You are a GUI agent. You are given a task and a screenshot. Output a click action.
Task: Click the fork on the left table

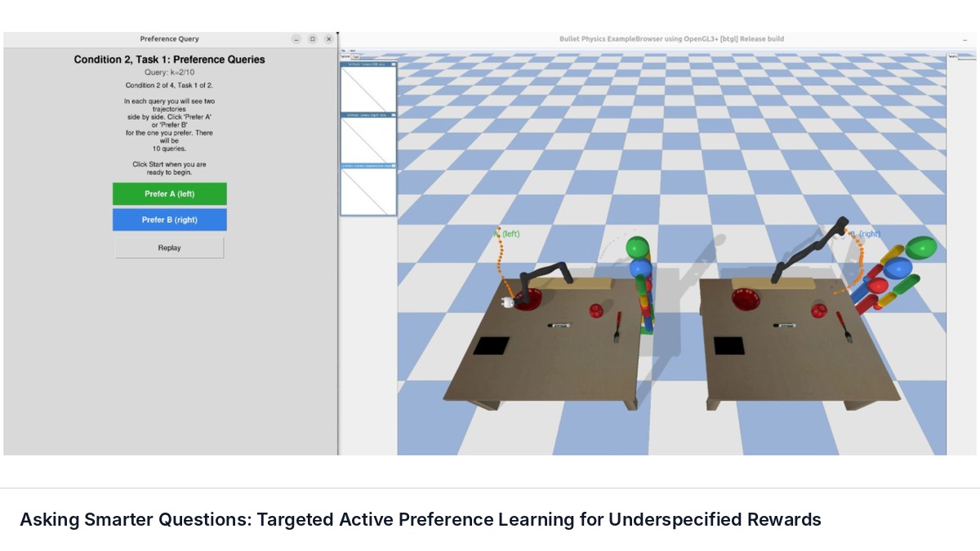tap(618, 327)
